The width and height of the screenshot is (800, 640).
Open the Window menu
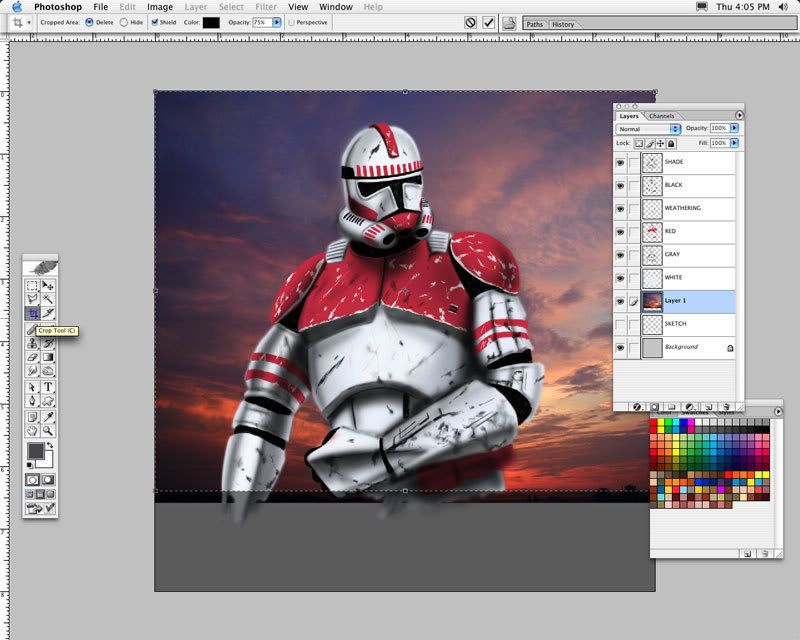pos(336,7)
